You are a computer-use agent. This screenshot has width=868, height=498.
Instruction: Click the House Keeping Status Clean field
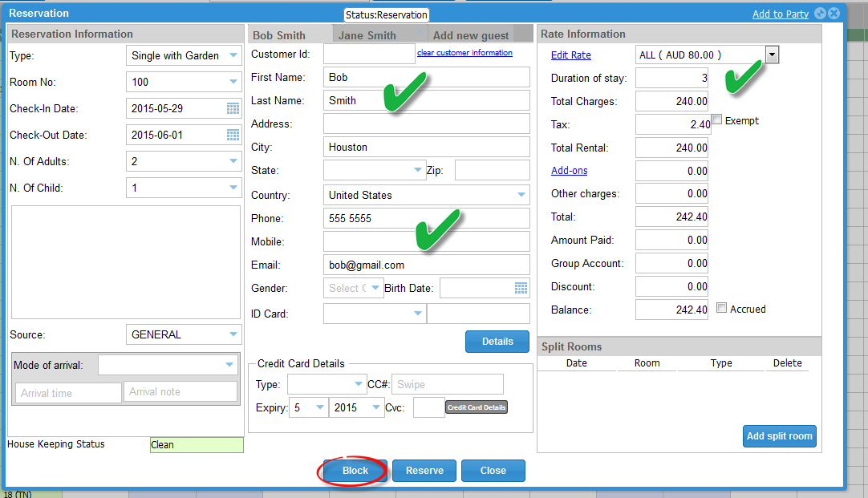point(197,444)
